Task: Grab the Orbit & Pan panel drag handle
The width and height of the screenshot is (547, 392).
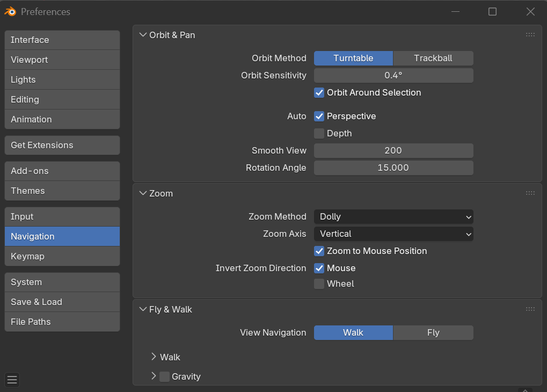Action: tap(530, 35)
